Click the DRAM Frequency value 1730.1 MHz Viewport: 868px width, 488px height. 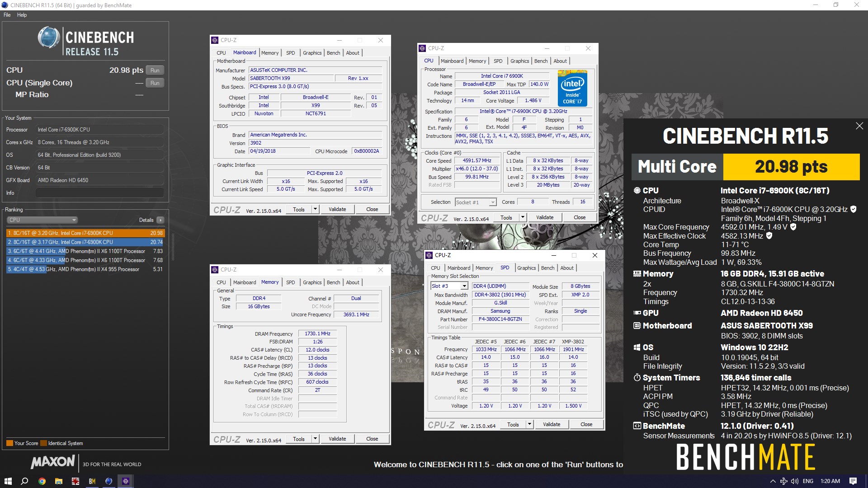[x=317, y=333]
